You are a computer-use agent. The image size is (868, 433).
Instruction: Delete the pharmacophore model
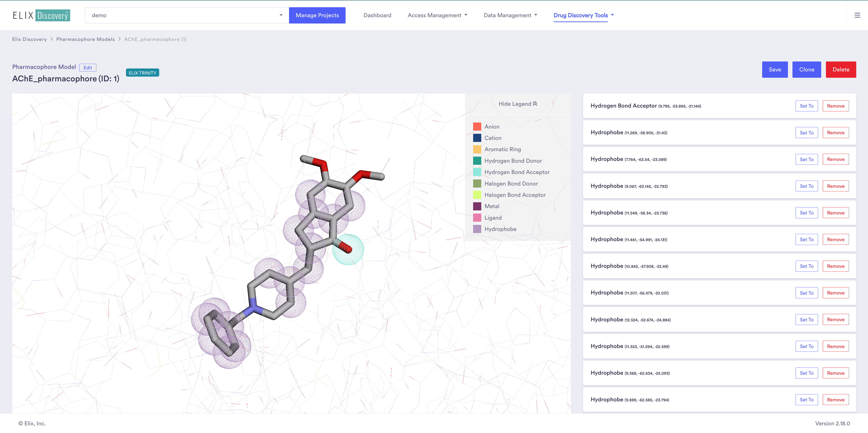coord(841,70)
